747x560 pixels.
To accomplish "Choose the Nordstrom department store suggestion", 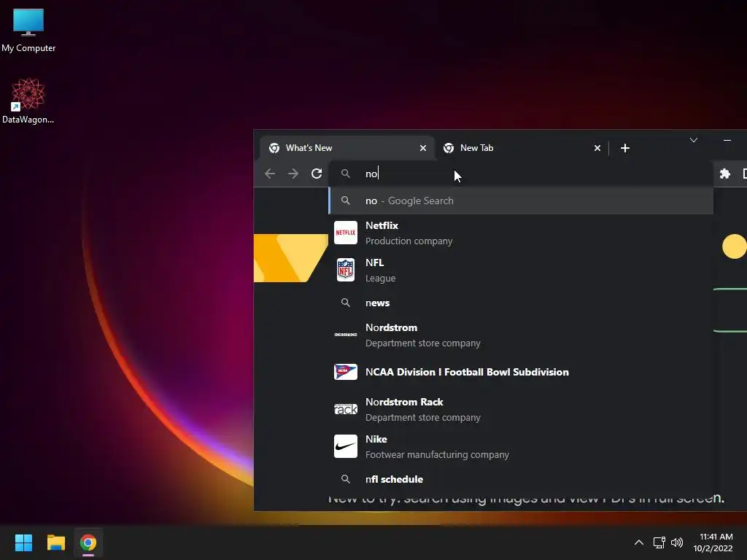I will [521, 335].
